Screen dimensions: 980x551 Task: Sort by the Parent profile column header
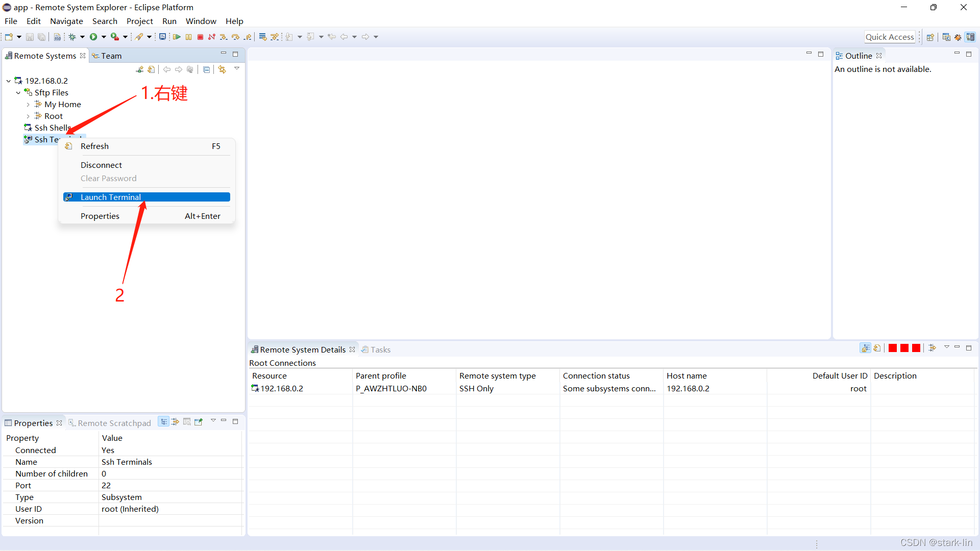(x=404, y=375)
